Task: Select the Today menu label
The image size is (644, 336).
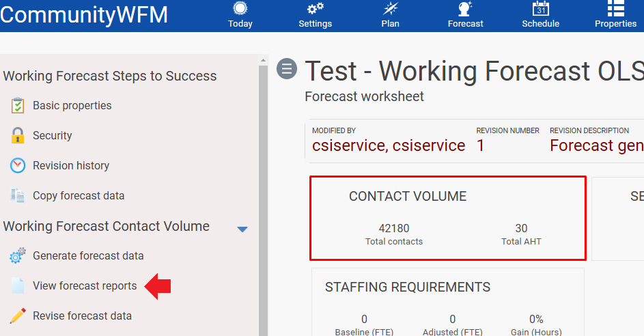Action: (x=240, y=24)
